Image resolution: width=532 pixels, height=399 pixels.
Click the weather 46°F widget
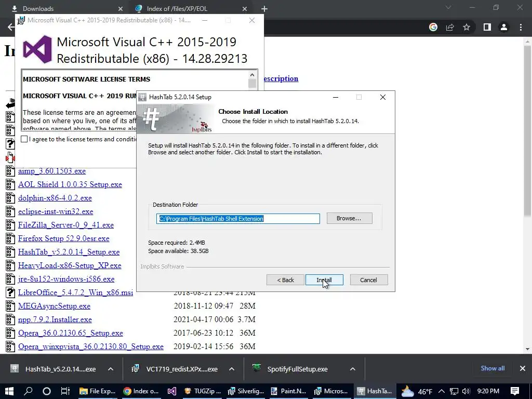(x=417, y=391)
